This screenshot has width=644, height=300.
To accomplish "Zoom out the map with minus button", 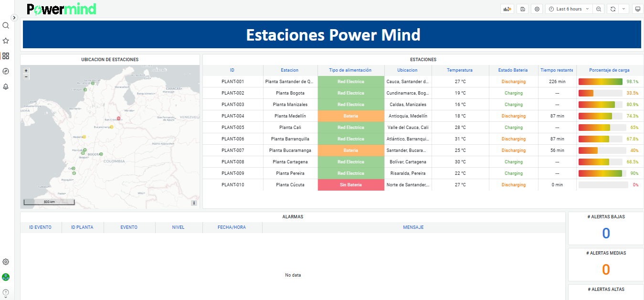I will [26, 76].
